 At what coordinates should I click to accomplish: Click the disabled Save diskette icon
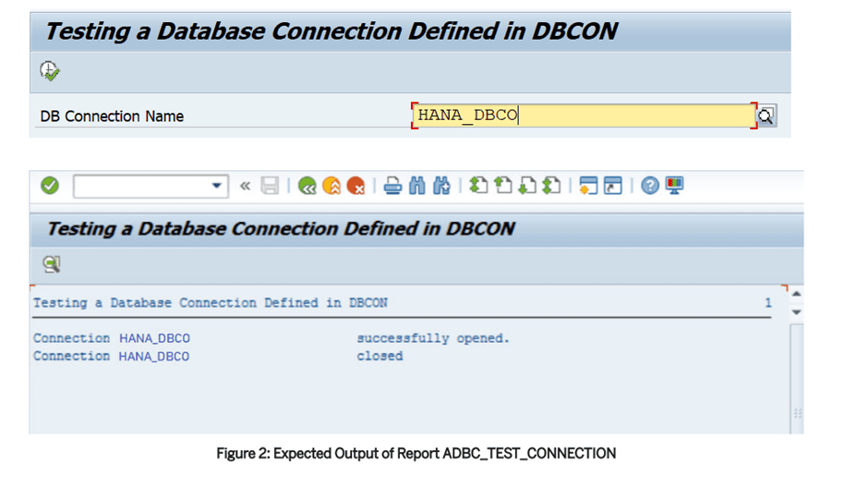[x=270, y=186]
